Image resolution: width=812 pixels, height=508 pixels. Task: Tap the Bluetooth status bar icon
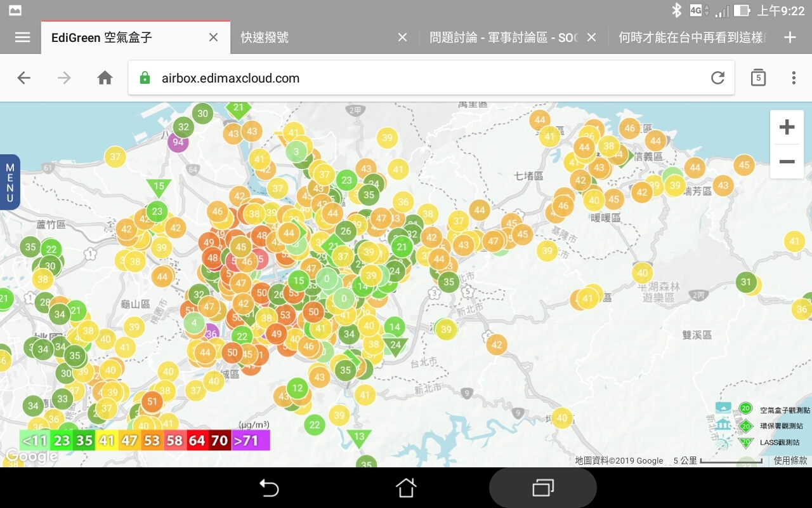click(677, 10)
